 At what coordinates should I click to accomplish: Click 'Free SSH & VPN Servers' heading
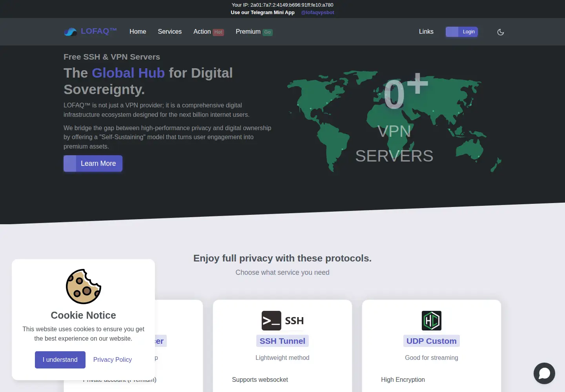tap(112, 57)
